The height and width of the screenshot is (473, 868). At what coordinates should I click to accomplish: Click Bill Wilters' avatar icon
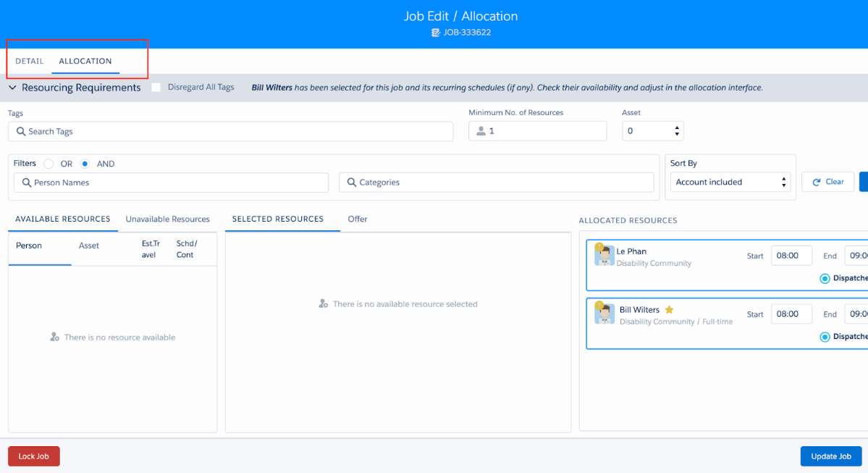(604, 314)
